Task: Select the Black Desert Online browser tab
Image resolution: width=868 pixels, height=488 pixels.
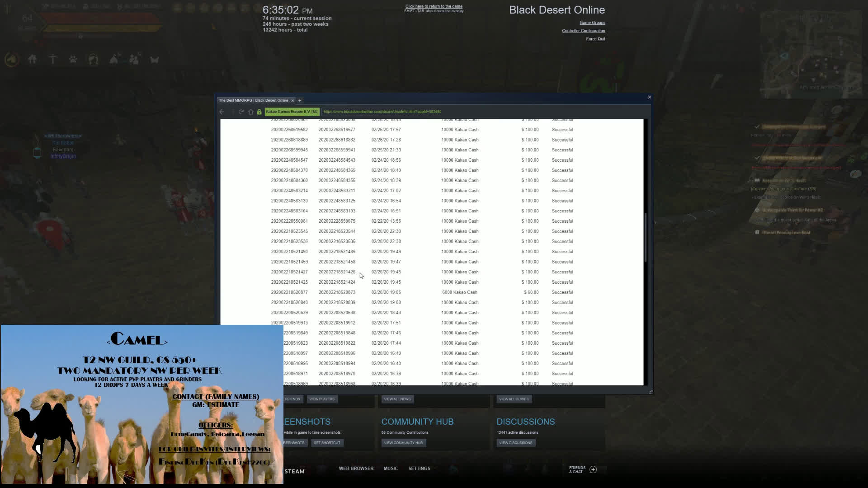Action: point(253,100)
